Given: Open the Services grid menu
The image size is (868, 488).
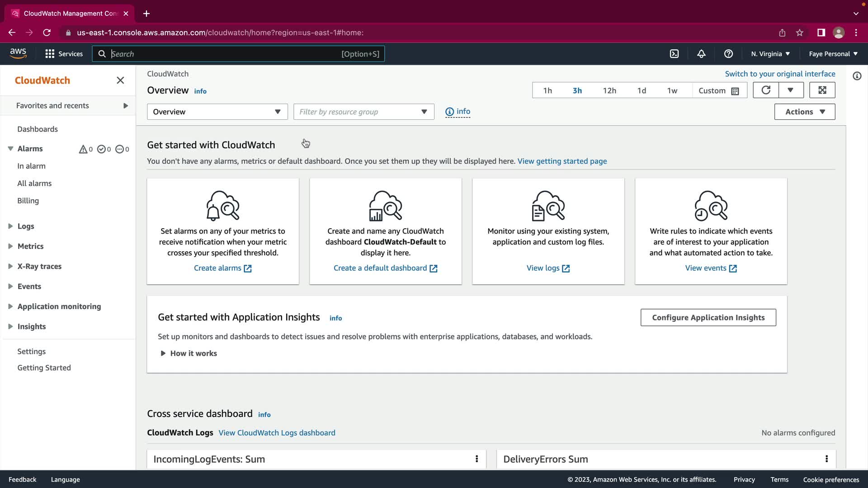Looking at the screenshot, I should pyautogui.click(x=64, y=54).
